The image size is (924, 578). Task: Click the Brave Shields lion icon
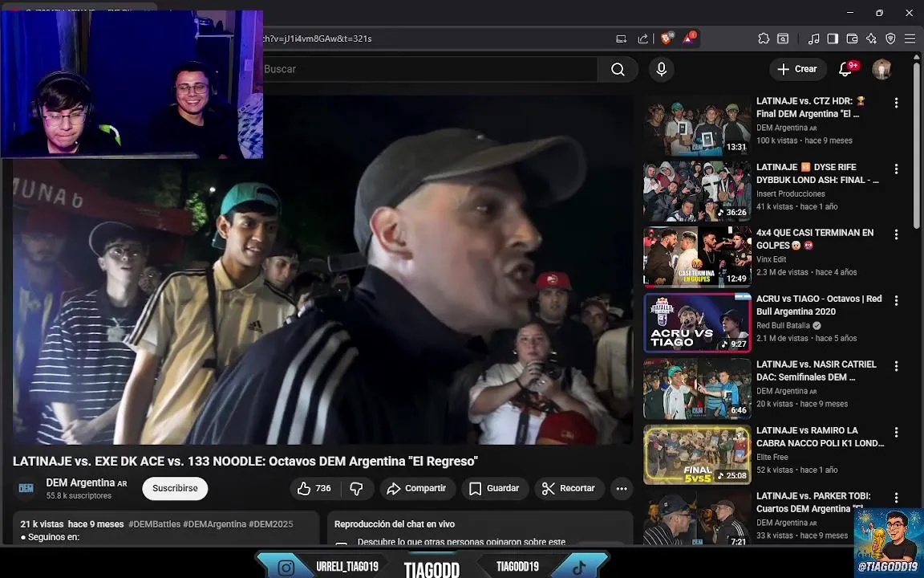(x=667, y=39)
